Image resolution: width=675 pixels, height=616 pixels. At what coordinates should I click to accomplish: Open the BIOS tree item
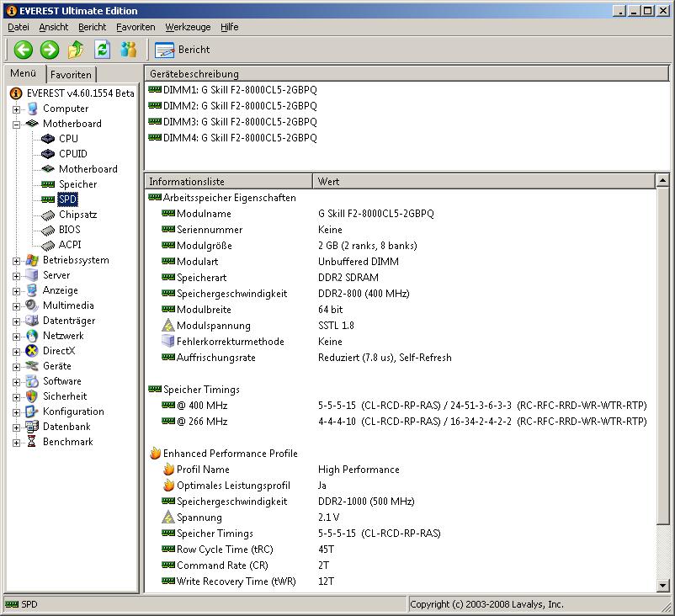pyautogui.click(x=69, y=230)
